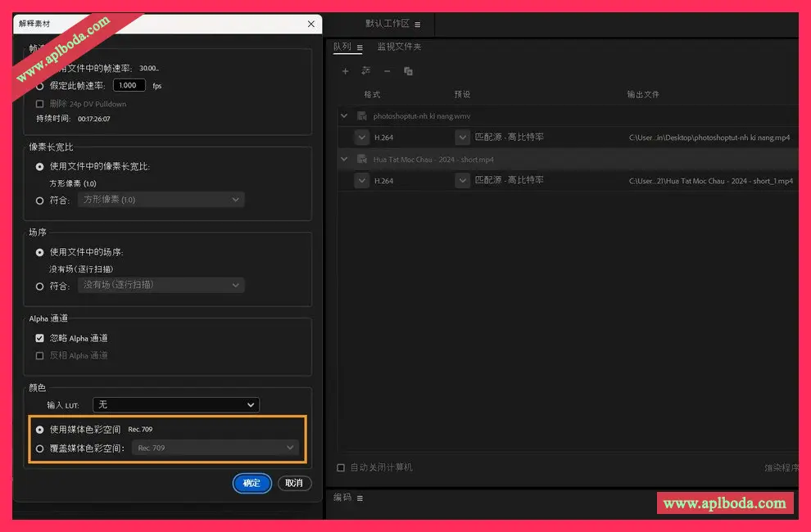811x532 pixels.
Task: Enable 自动关闭计算机 option
Action: point(340,467)
